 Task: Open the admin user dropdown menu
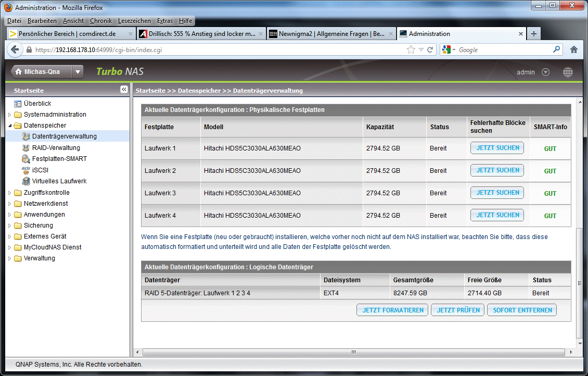click(545, 72)
